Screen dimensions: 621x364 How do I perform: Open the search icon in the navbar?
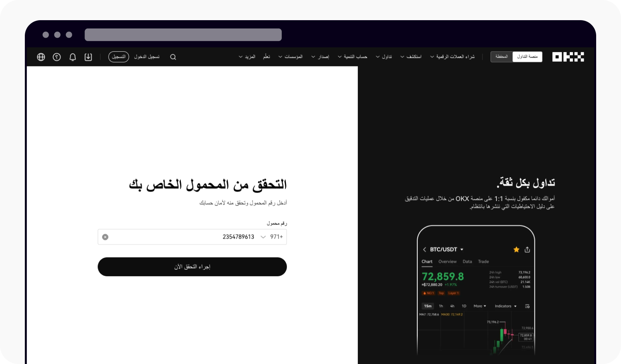173,57
